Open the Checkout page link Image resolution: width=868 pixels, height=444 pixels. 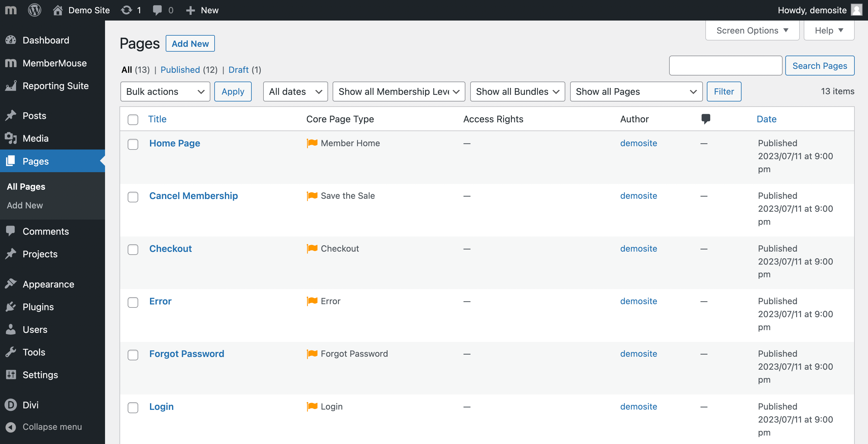click(x=170, y=248)
